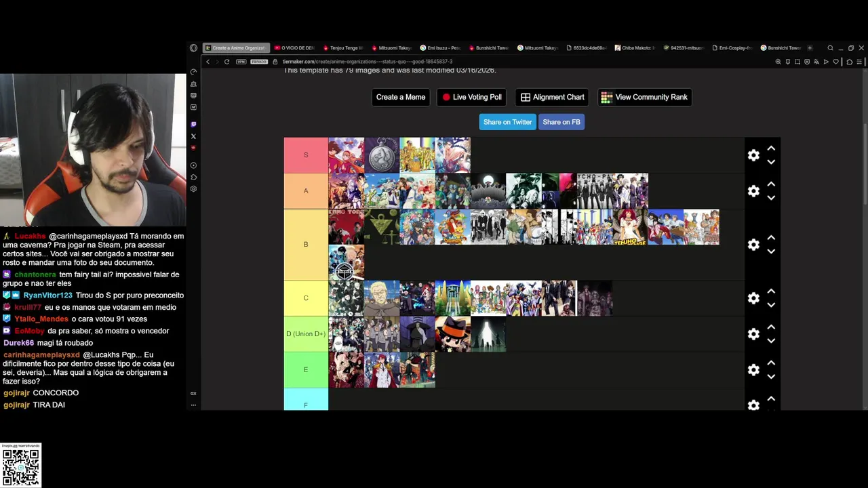This screenshot has width=868, height=488.
Task: Click the Create a Meme button
Action: coord(401,97)
